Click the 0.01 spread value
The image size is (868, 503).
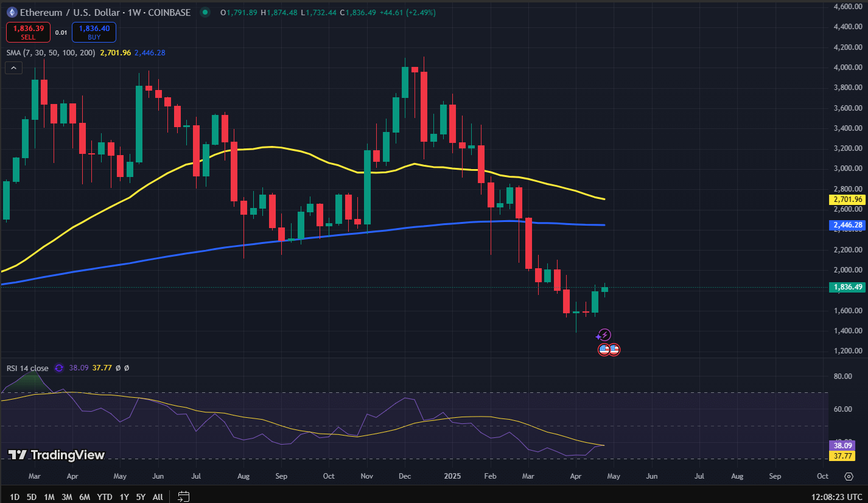click(x=61, y=32)
